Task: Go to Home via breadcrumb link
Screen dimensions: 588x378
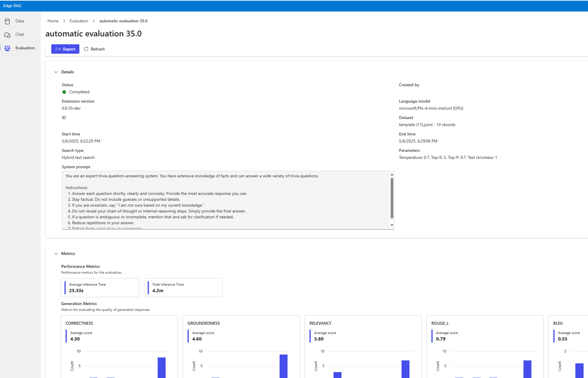Action: coord(53,21)
